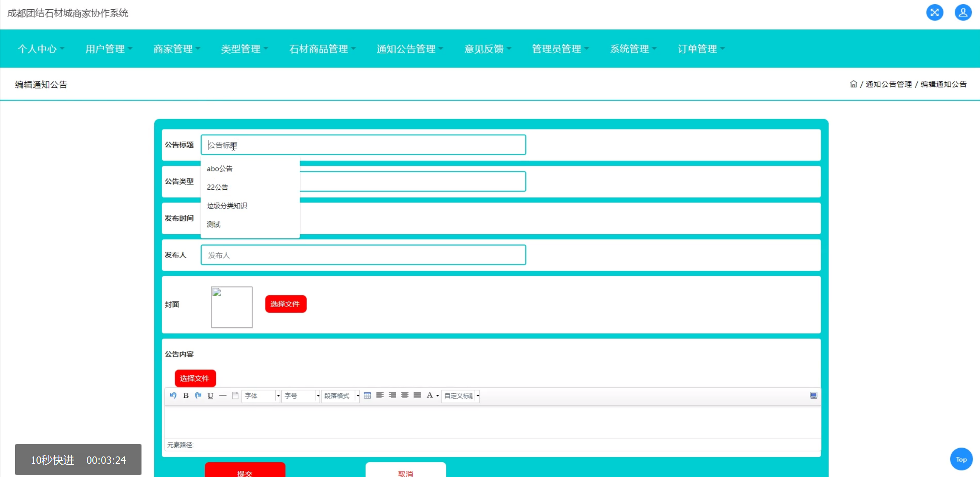The width and height of the screenshot is (980, 477).
Task: Click the insert table icon
Action: click(367, 395)
